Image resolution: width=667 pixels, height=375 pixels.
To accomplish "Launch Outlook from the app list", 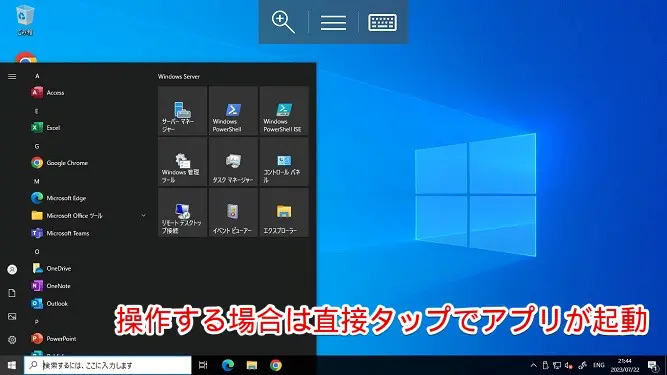I will (89, 304).
